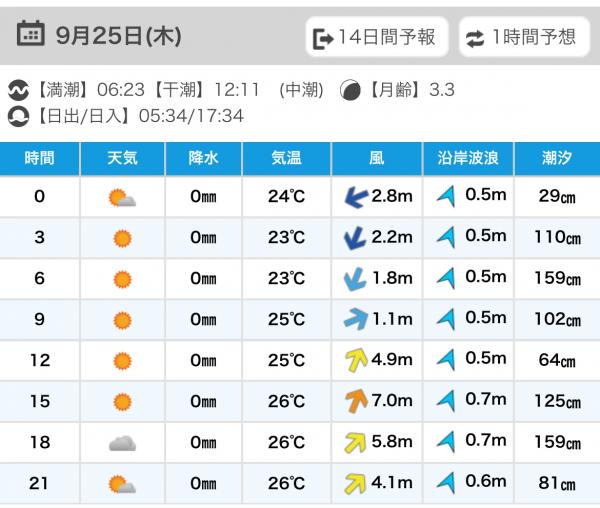Select the 沿岸波浪 column header
Viewport: 600px width, 508px height.
[x=468, y=158]
